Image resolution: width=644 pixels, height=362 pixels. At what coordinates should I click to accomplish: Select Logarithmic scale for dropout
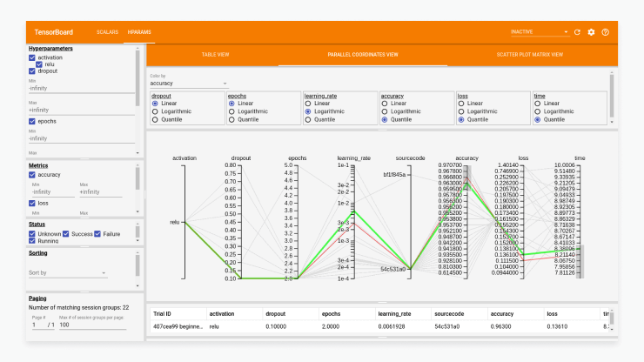point(155,111)
